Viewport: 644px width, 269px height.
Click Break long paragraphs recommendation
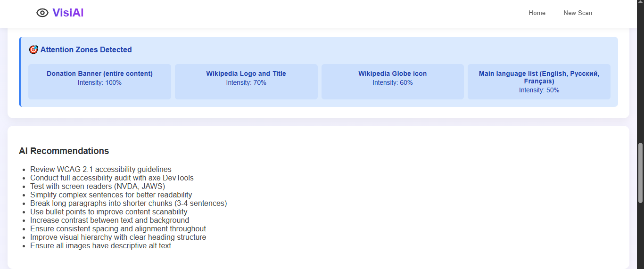click(129, 203)
